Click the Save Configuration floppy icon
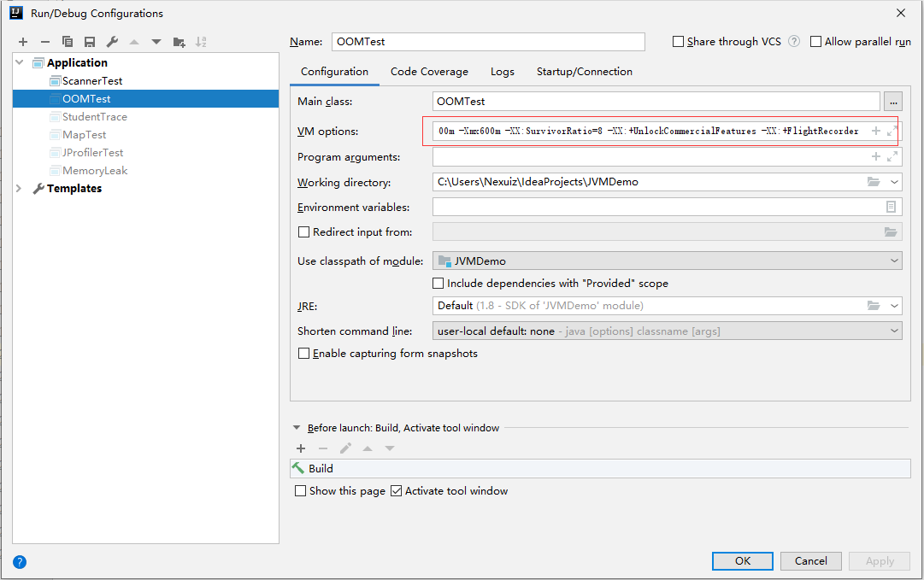Image resolution: width=924 pixels, height=580 pixels. (89, 42)
